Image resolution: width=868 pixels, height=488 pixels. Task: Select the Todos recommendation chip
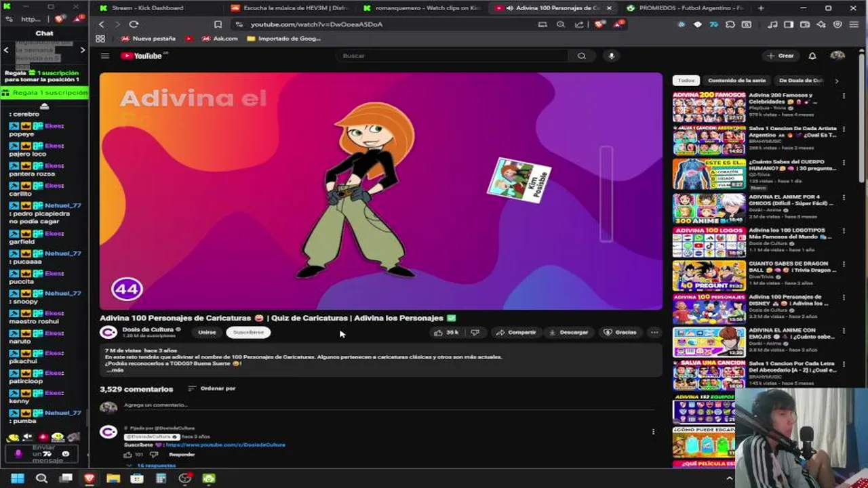(686, 81)
